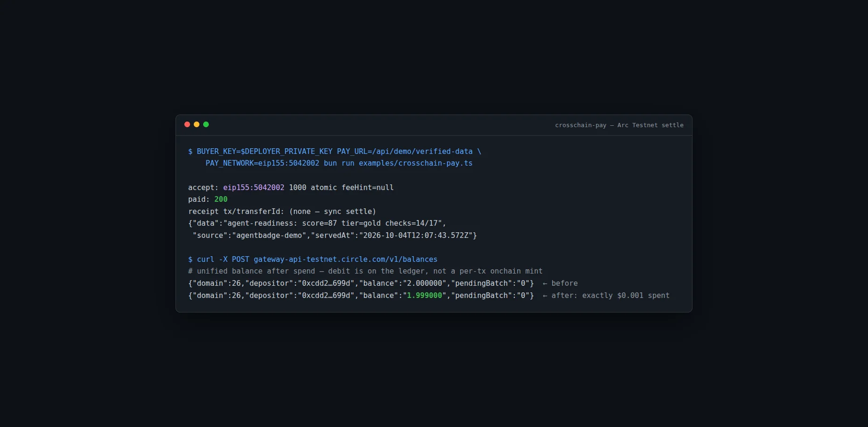This screenshot has width=868, height=427.
Task: Click the PAY_NETWORK=eip155:5042002 variable text
Action: pos(262,163)
